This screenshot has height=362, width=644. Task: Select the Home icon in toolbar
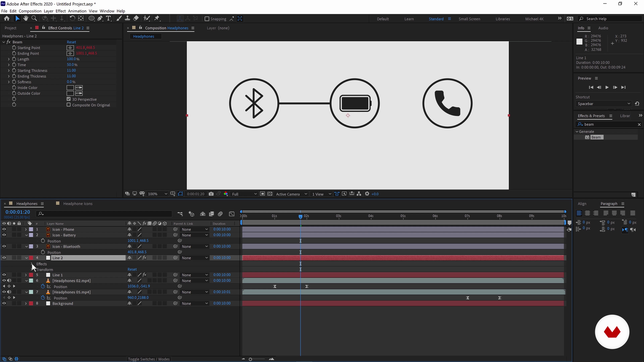(x=7, y=18)
